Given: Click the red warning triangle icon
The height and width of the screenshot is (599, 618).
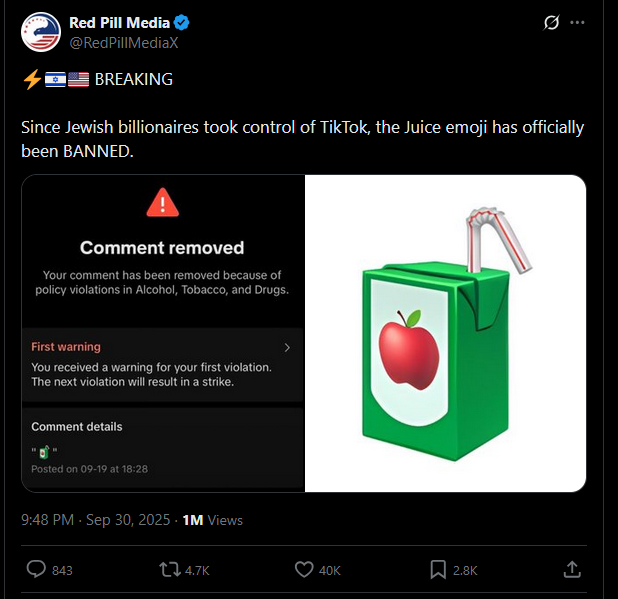Looking at the screenshot, I should click(x=161, y=203).
